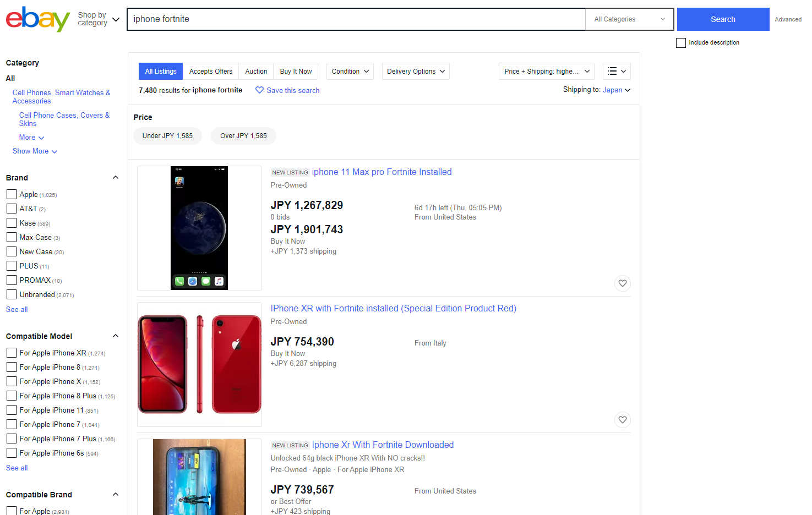Open the Condition dropdown
812x515 pixels.
pyautogui.click(x=350, y=72)
